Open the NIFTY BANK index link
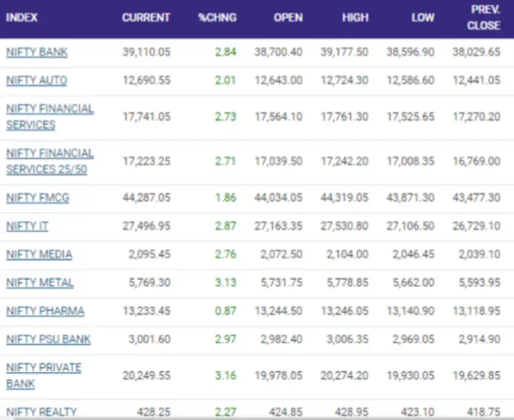The width and height of the screenshot is (514, 420). click(x=37, y=52)
